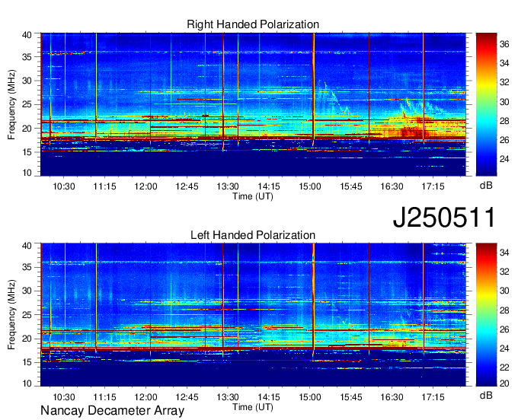Click the 22 value on the lower colorbar

(x=504, y=367)
